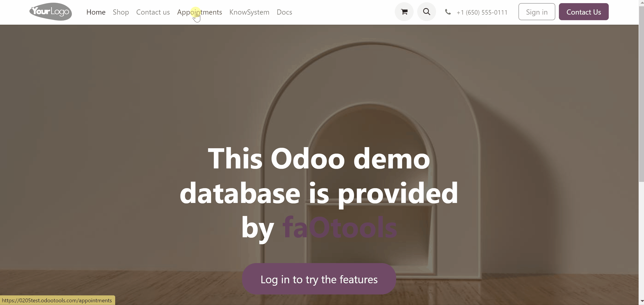644x305 pixels.
Task: Call the number +1 (650) 555-0111
Action: point(482,12)
